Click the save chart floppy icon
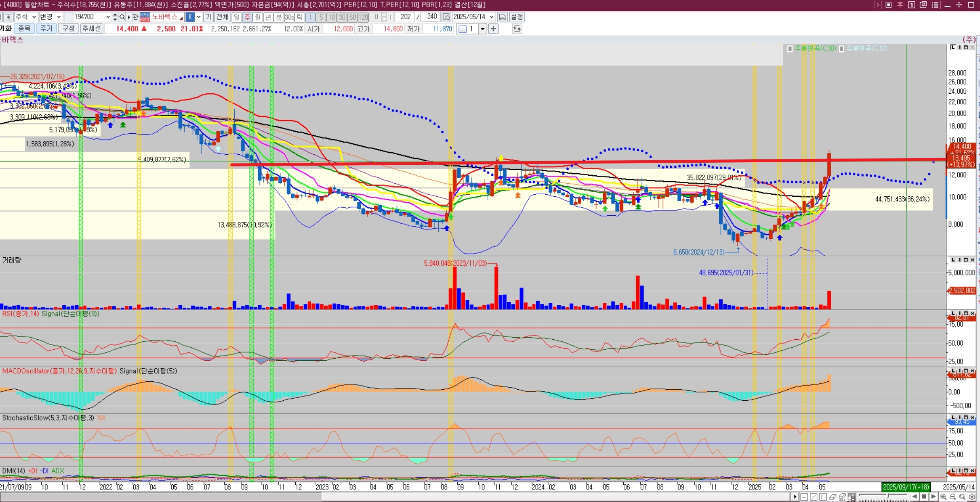 click(x=502, y=17)
